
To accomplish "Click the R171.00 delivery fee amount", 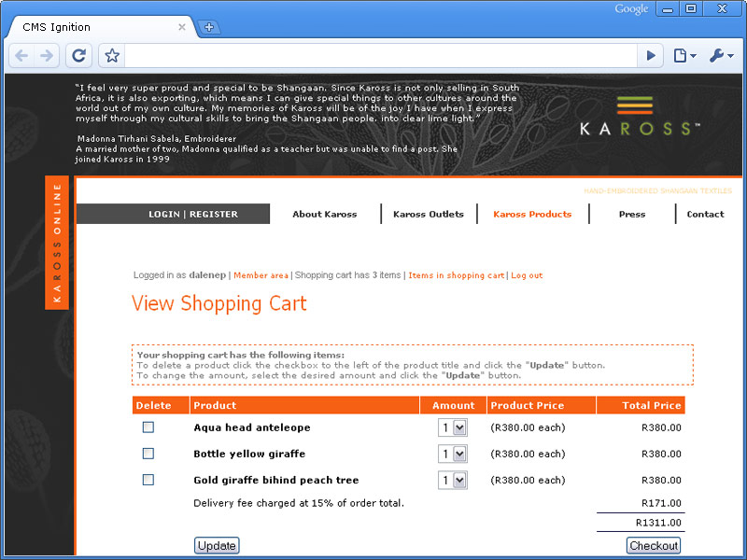I will (661, 503).
